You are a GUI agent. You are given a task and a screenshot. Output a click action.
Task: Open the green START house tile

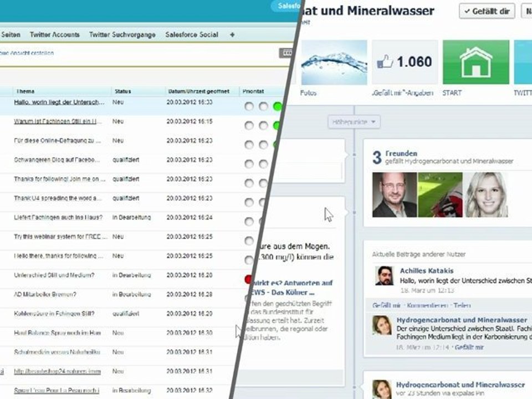[475, 62]
